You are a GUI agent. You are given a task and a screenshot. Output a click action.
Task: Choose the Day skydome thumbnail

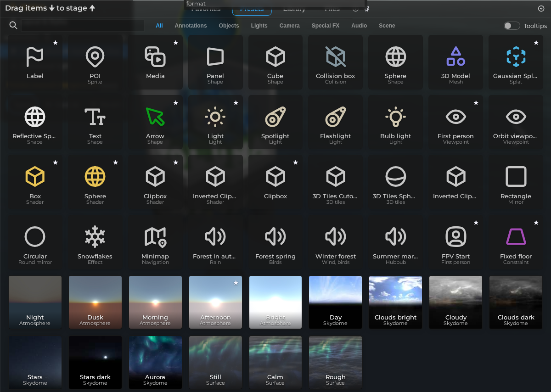pyautogui.click(x=336, y=302)
